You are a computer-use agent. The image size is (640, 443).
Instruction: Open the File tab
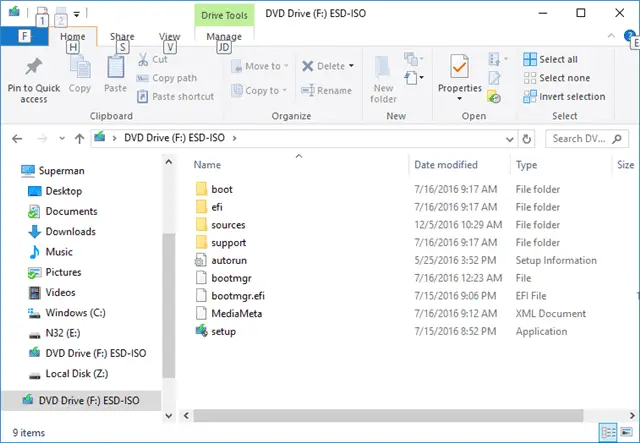pos(24,36)
